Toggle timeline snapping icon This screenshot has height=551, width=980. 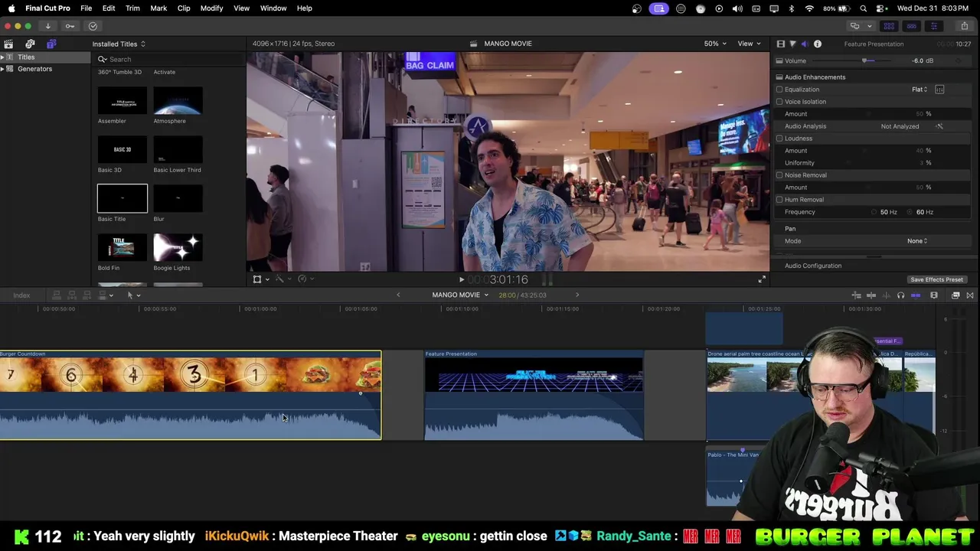pos(916,295)
